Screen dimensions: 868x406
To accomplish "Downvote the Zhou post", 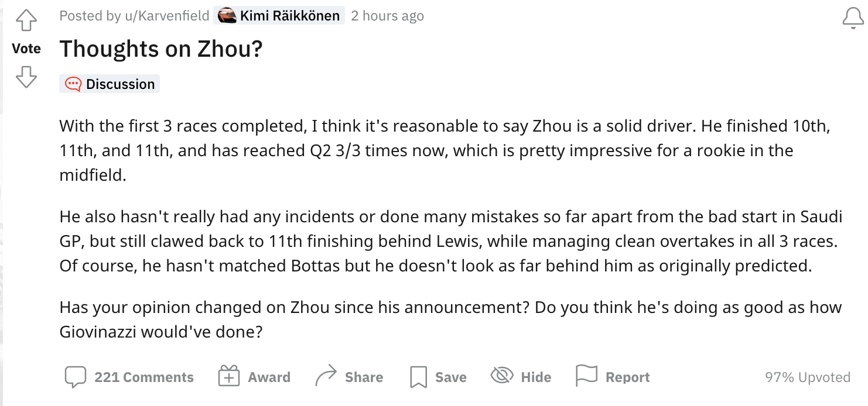I will click(x=26, y=77).
